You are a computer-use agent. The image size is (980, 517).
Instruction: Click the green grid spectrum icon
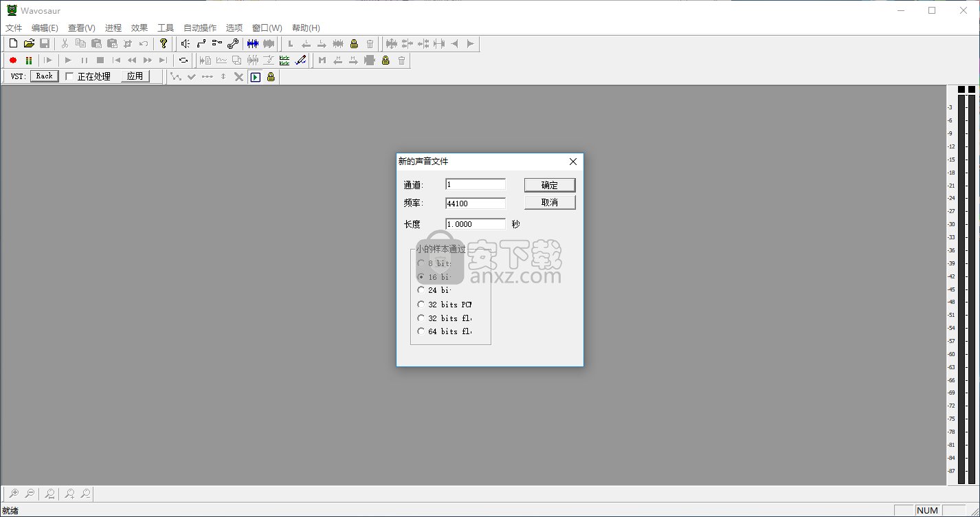coord(285,60)
